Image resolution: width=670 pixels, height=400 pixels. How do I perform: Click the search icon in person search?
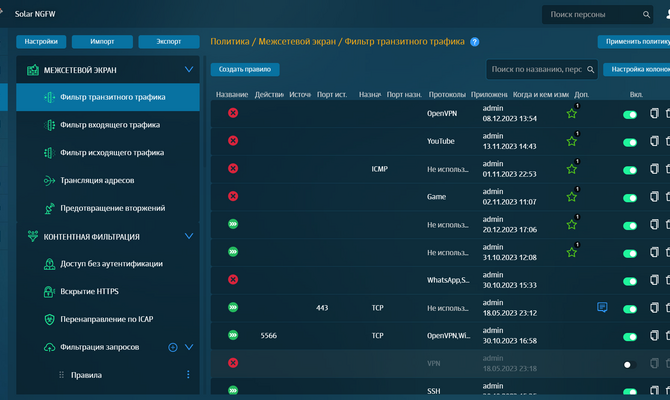646,15
